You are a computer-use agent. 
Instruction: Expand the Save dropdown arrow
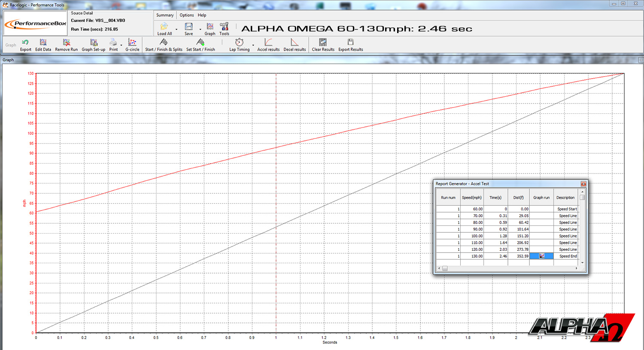(200, 30)
